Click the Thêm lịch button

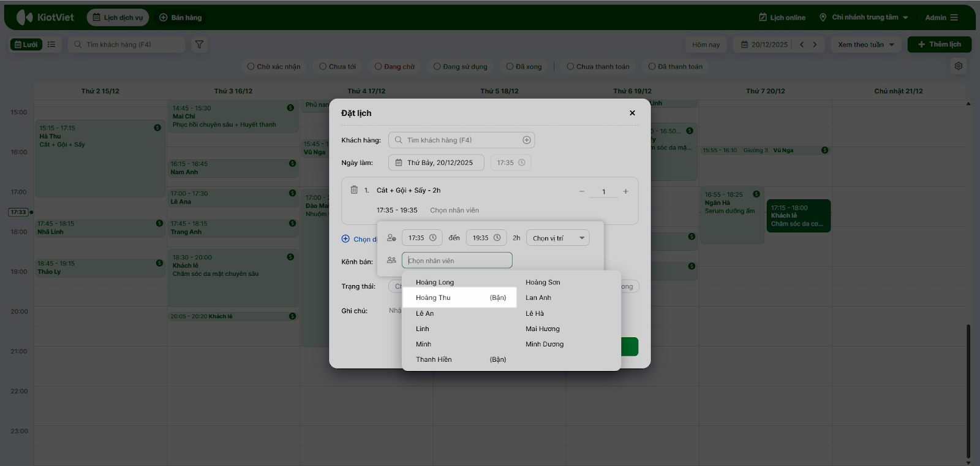(939, 44)
